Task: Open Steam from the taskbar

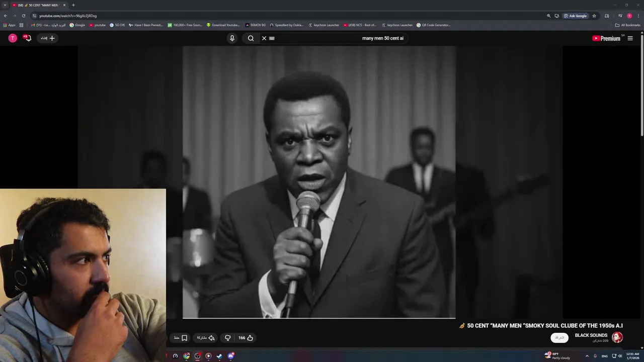Action: (x=219, y=356)
